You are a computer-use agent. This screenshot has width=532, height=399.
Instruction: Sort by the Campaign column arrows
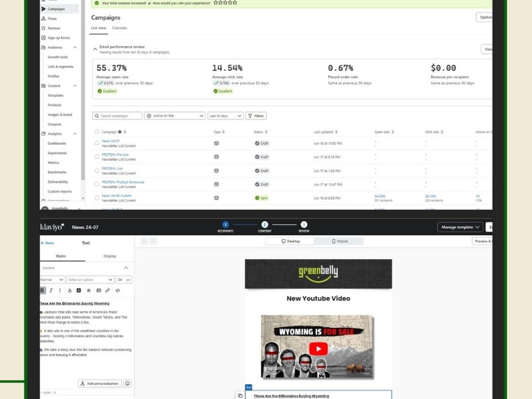point(125,131)
